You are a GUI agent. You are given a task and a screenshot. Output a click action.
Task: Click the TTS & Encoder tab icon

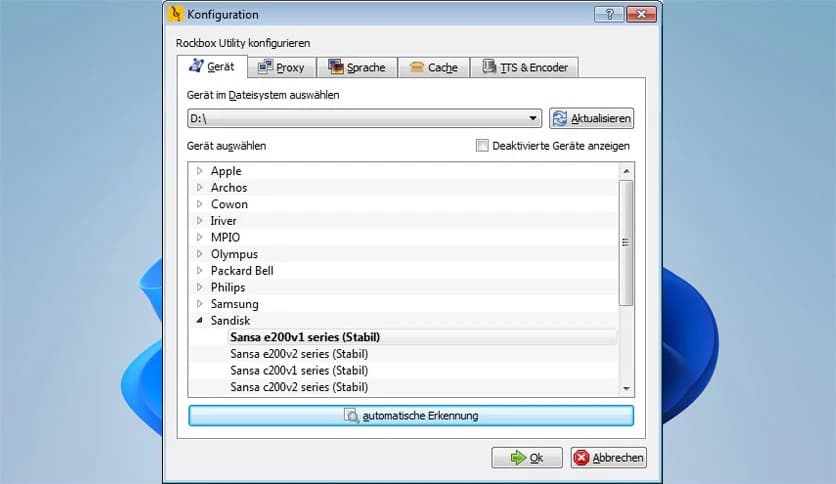click(x=489, y=67)
